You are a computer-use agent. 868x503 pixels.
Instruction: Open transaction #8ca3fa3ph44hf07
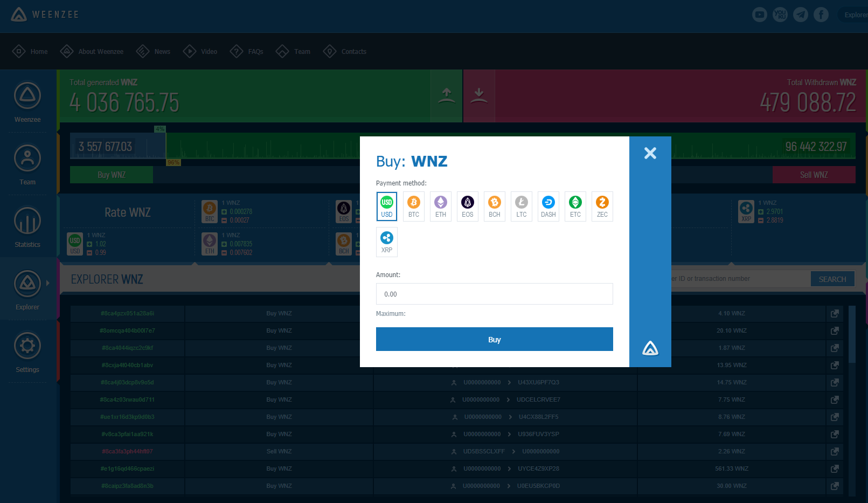[x=127, y=451]
